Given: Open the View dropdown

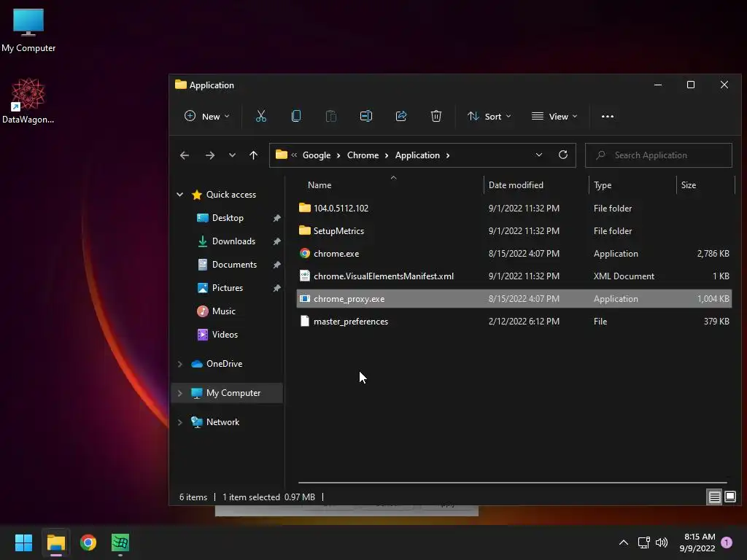Looking at the screenshot, I should 554,116.
